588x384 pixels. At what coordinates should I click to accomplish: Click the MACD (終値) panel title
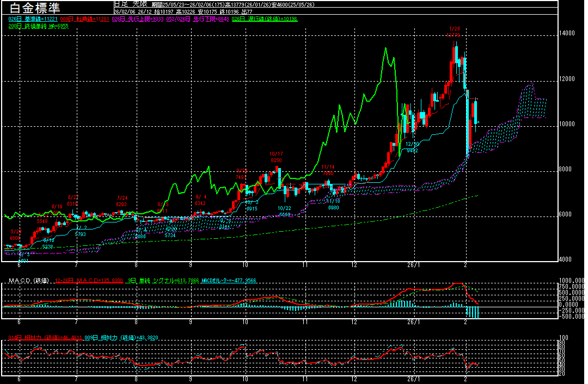(27, 281)
